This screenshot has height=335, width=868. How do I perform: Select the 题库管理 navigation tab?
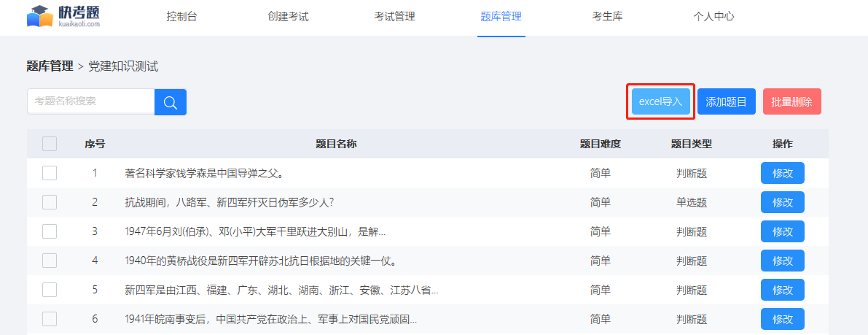click(501, 17)
